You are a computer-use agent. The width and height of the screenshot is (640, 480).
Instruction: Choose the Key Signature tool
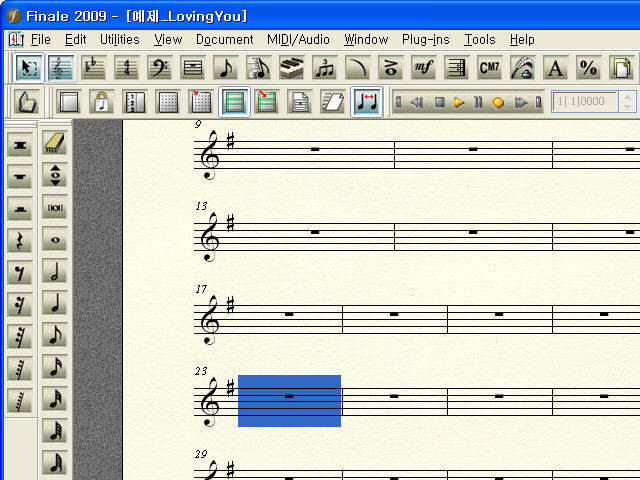tap(94, 68)
